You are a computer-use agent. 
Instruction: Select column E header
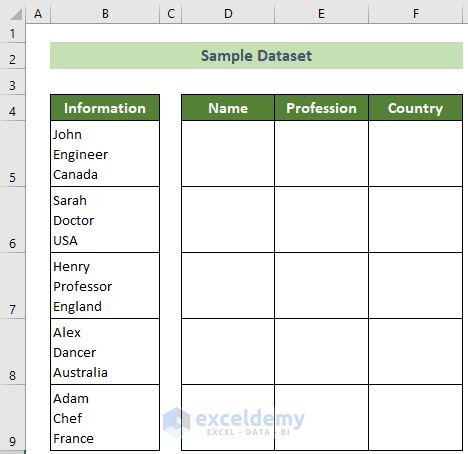[x=321, y=14]
